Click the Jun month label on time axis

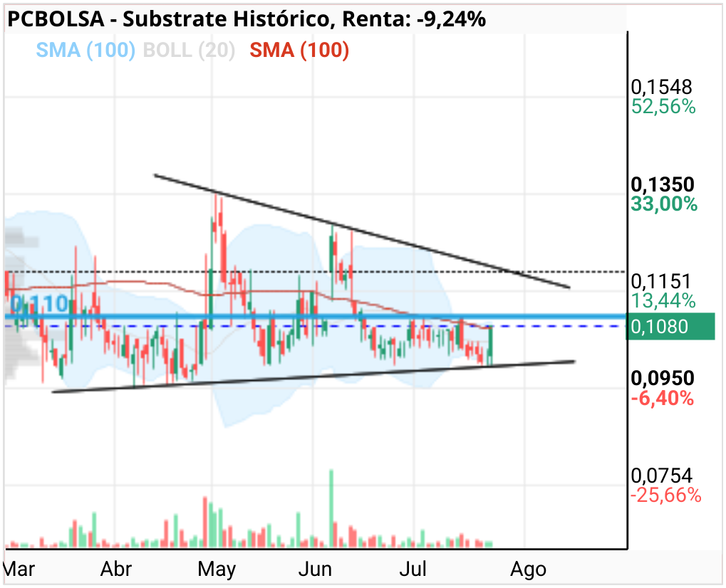315,569
